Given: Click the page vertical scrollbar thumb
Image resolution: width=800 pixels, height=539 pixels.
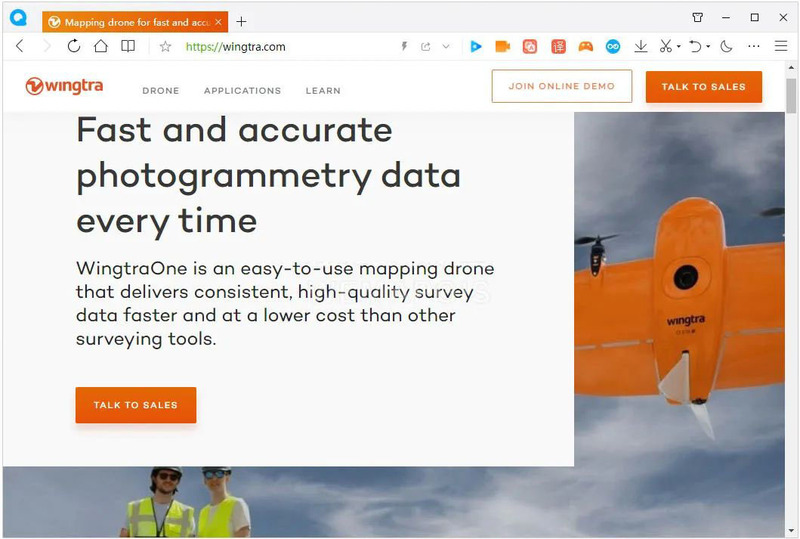Looking at the screenshot, I should click(x=791, y=95).
